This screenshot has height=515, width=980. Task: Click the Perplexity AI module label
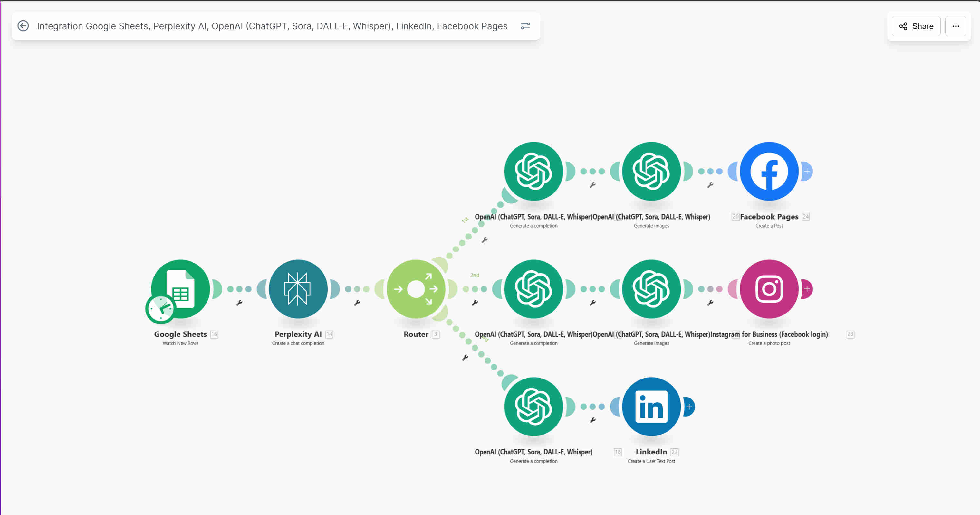pyautogui.click(x=298, y=334)
